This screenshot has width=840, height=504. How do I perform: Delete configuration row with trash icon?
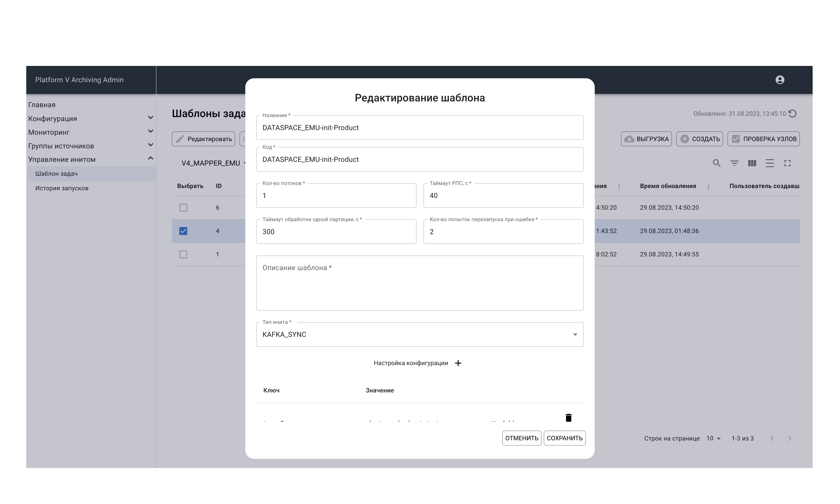tap(568, 418)
